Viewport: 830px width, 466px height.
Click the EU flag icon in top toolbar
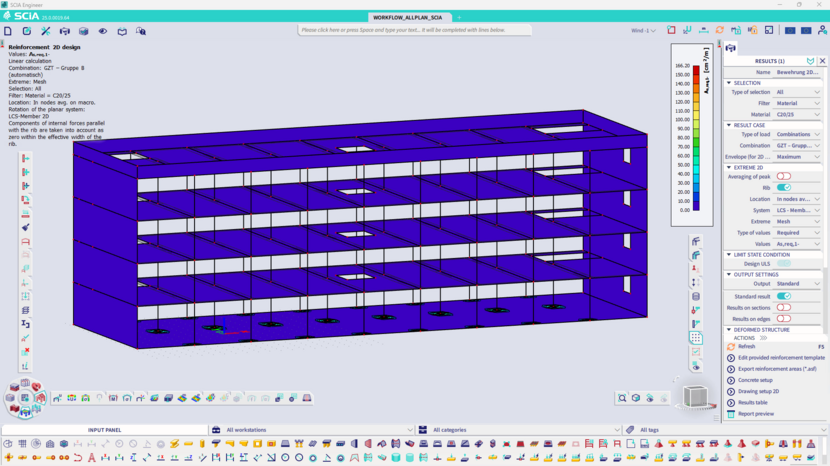(x=791, y=31)
